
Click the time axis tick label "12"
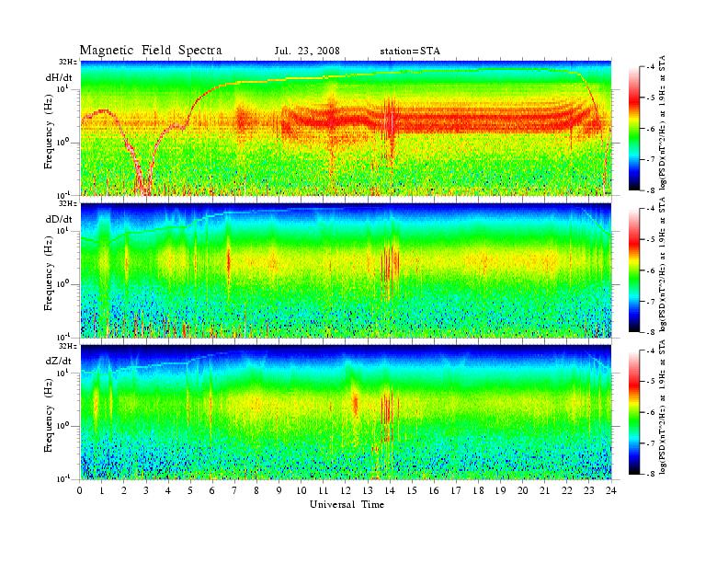(346, 490)
